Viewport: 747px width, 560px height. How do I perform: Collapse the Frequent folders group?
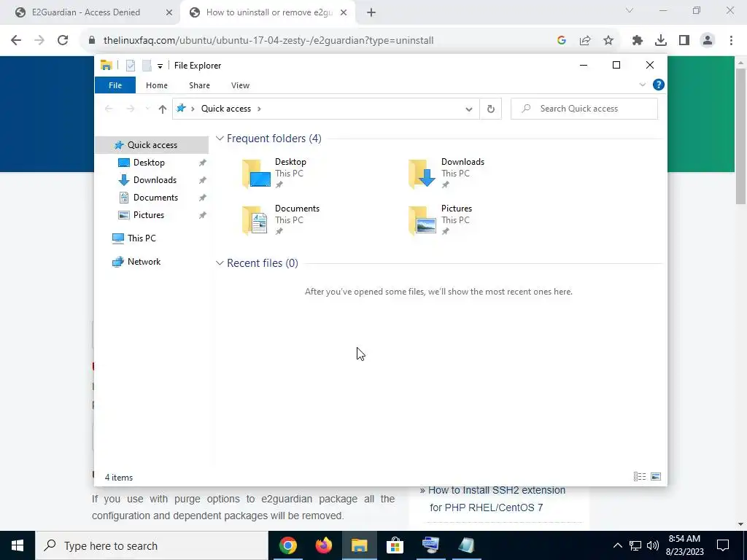coord(220,139)
